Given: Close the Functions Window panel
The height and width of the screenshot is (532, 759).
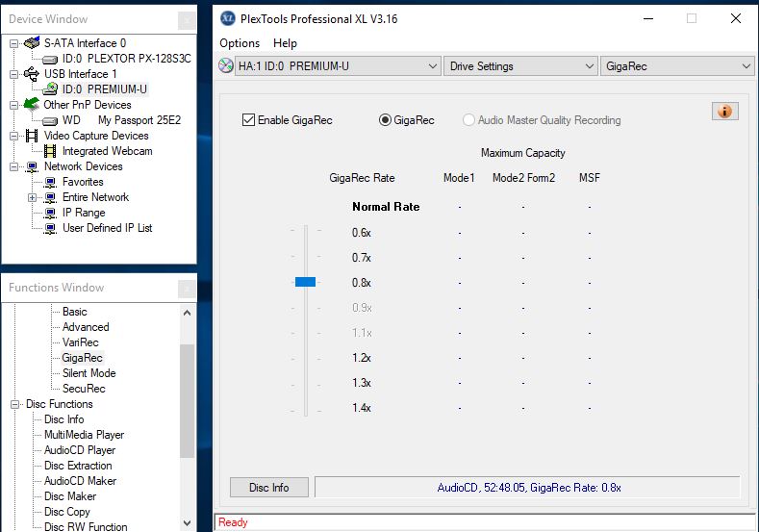Looking at the screenshot, I should [x=187, y=289].
